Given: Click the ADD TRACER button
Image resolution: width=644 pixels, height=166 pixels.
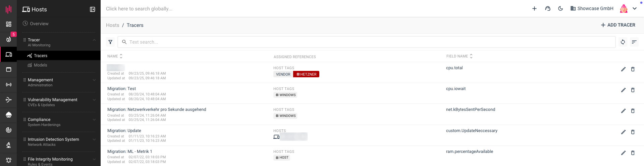Looking at the screenshot, I should point(618,25).
